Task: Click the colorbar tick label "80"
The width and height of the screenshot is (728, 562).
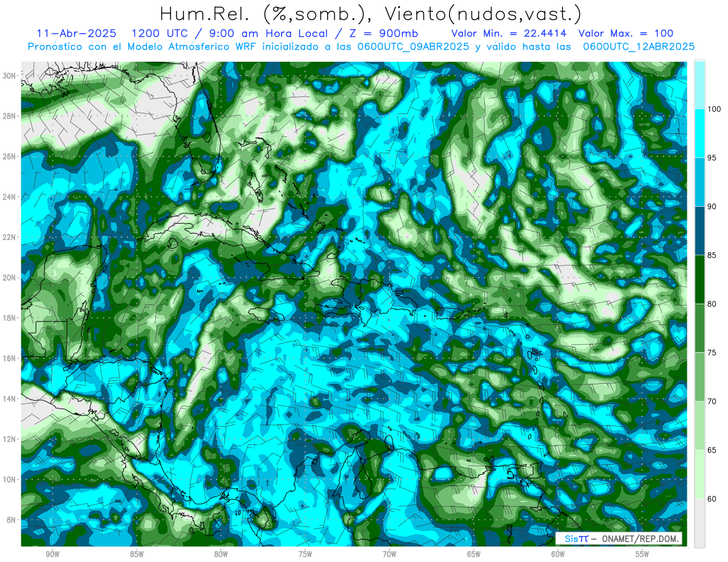Action: [x=712, y=304]
